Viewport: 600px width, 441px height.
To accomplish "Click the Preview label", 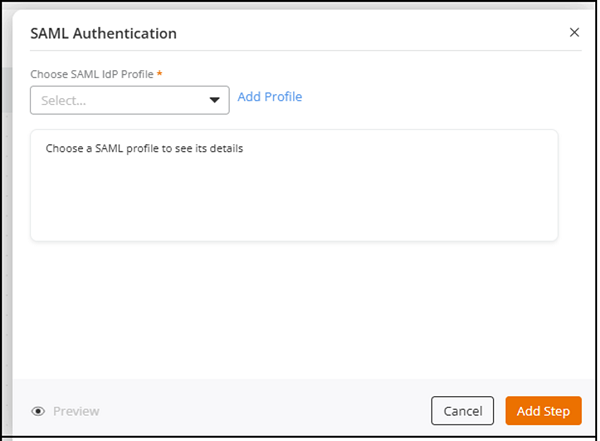I will [x=76, y=411].
